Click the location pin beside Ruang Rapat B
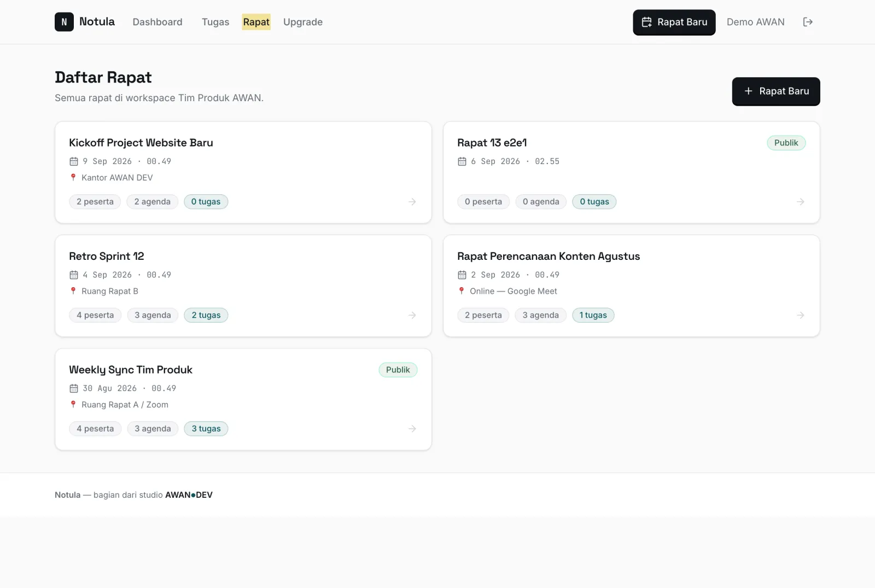 tap(73, 291)
